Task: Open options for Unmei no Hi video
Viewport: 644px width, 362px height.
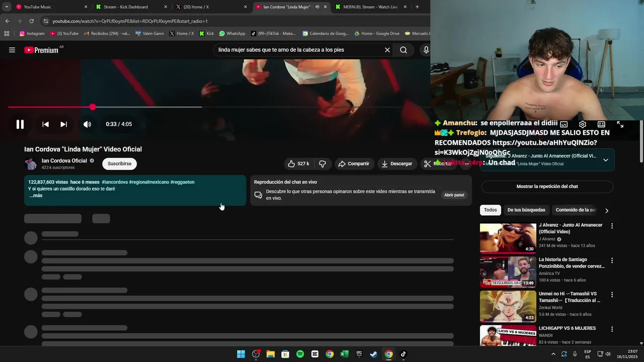Action: (x=612, y=295)
